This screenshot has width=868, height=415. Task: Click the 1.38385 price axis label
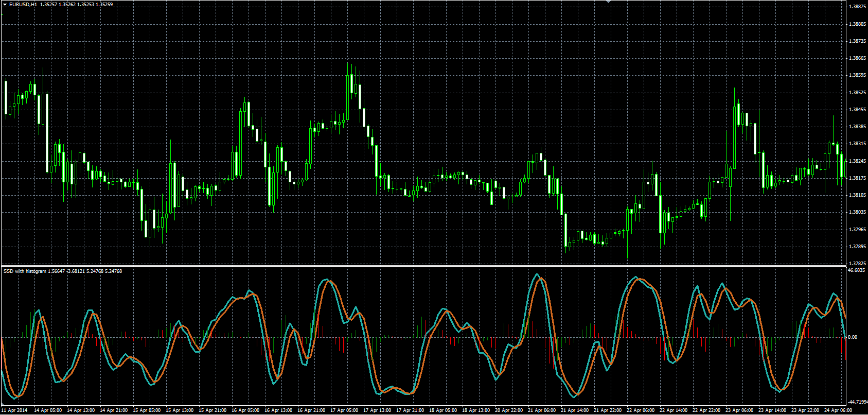click(x=857, y=126)
